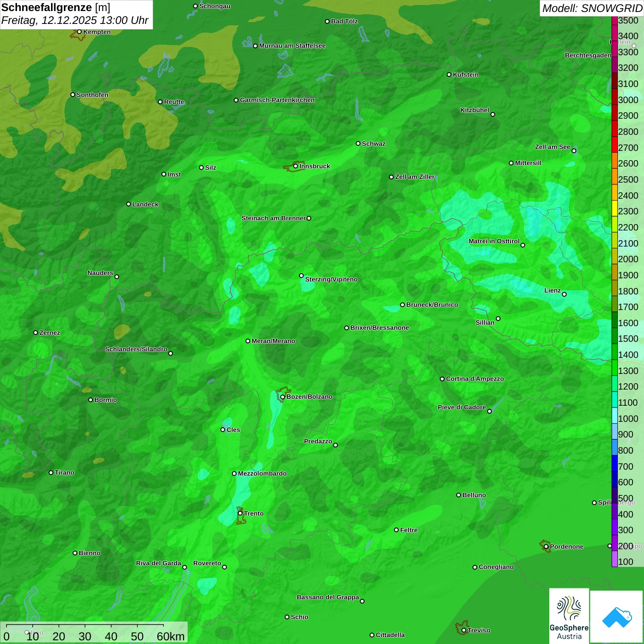The width and height of the screenshot is (644, 644).
Task: Click the Schwaz location dot
Action: tap(358, 144)
